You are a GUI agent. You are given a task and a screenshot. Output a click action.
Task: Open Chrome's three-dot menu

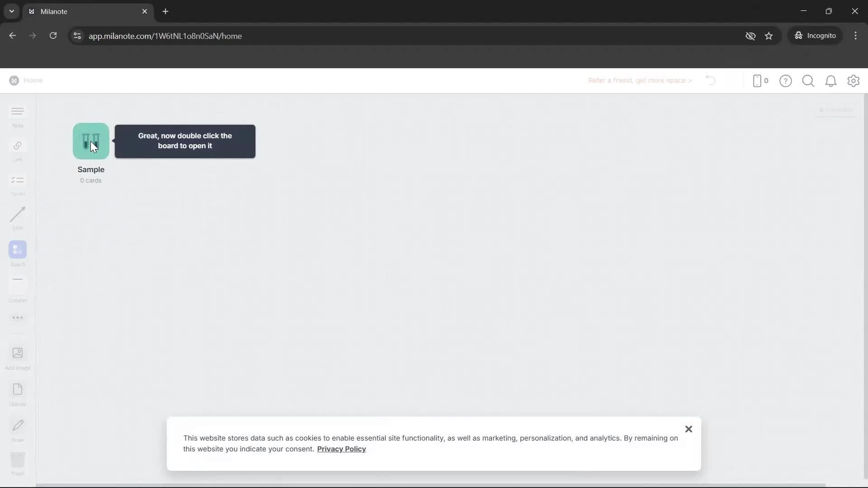coord(856,36)
